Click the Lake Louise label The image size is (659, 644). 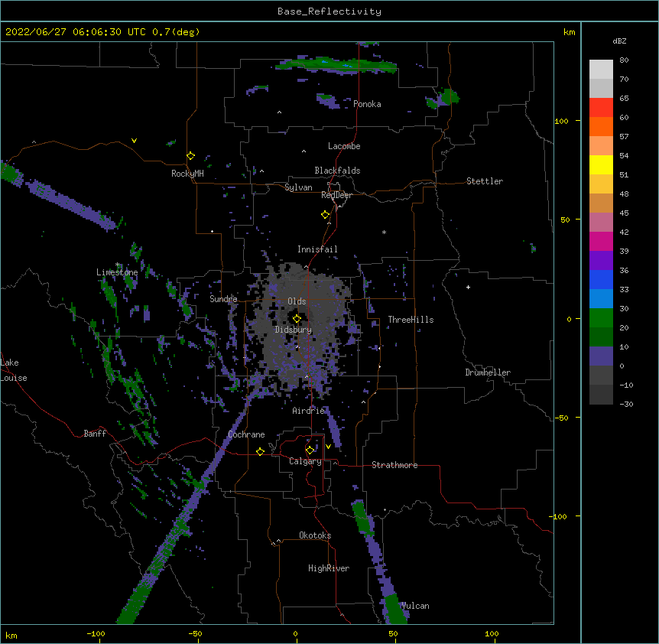(x=14, y=370)
